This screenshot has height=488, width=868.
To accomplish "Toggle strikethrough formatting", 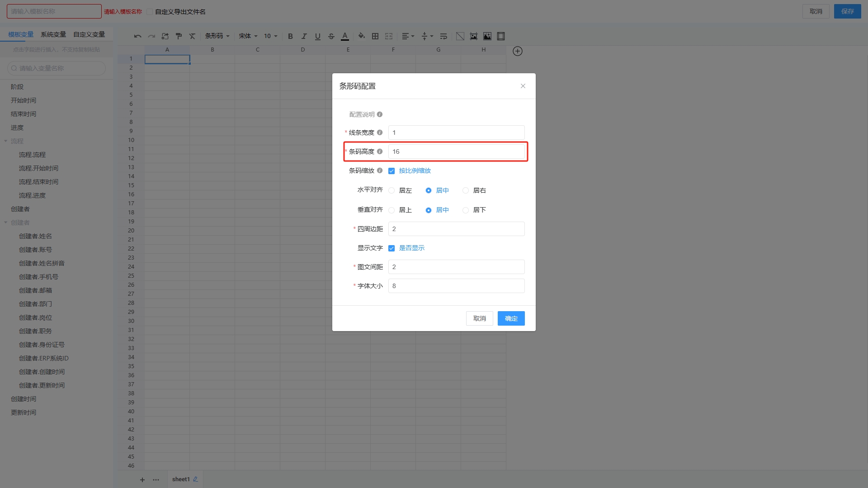I will click(331, 36).
